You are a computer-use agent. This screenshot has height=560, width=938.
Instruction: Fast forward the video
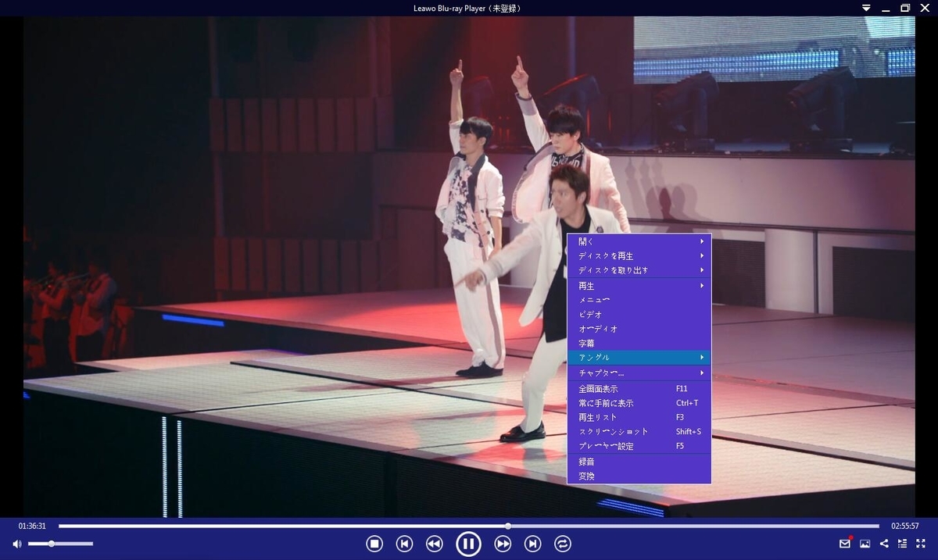click(x=503, y=544)
